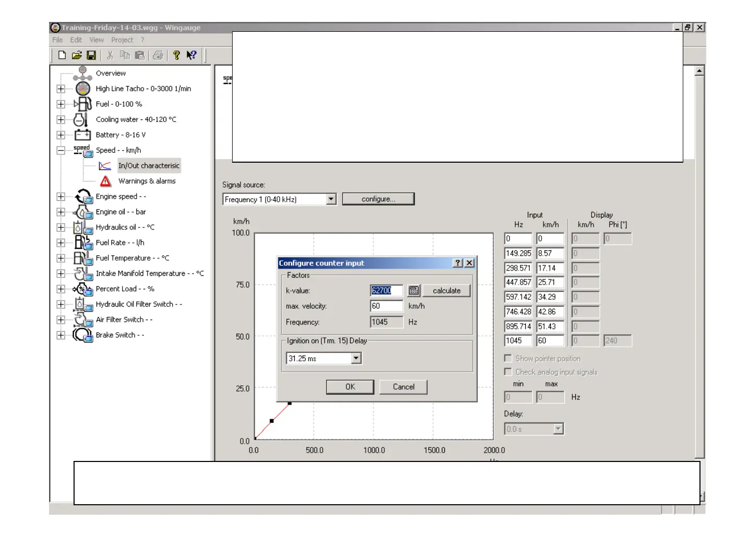Image resolution: width=749 pixels, height=560 pixels.
Task: Click the 1045 Hz table cell
Action: tap(518, 341)
